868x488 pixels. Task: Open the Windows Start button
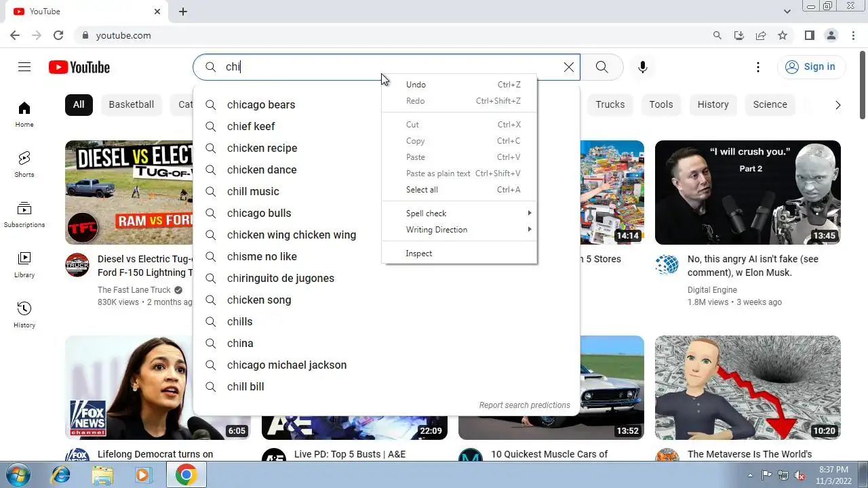tap(19, 474)
